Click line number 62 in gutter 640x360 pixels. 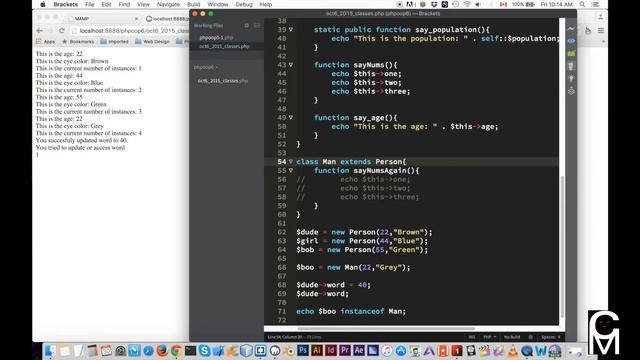(282, 232)
